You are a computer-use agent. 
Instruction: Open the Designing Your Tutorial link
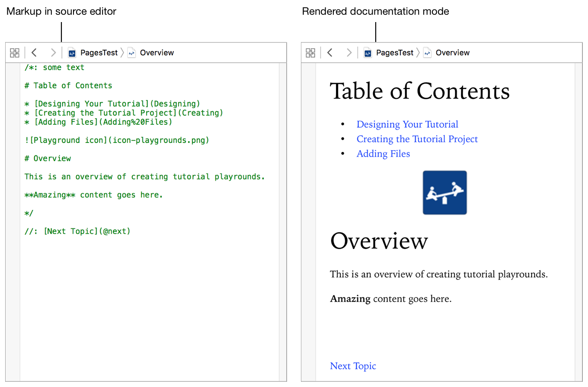[407, 125]
